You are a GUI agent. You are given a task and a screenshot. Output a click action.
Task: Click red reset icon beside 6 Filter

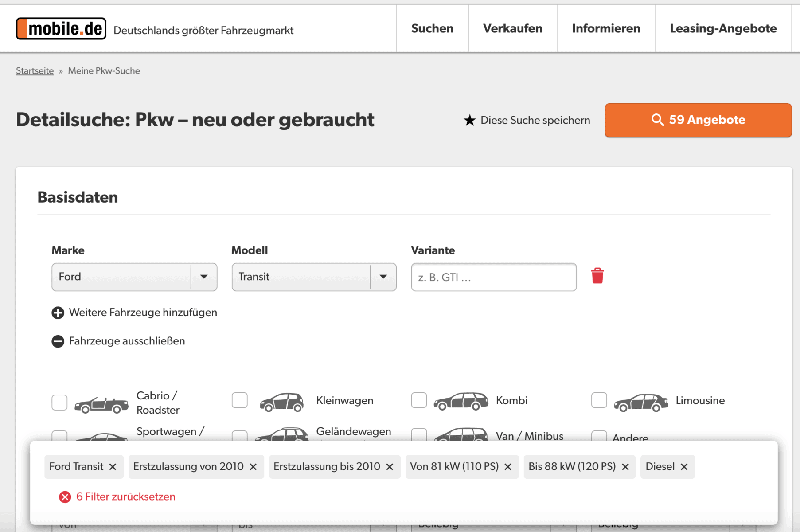pos(65,497)
